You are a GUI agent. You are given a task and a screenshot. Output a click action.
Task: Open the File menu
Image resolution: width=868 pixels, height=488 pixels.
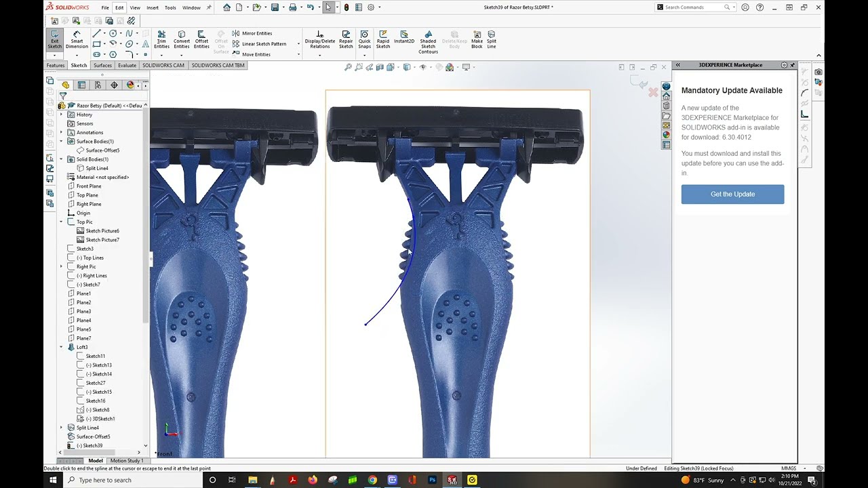(x=105, y=7)
